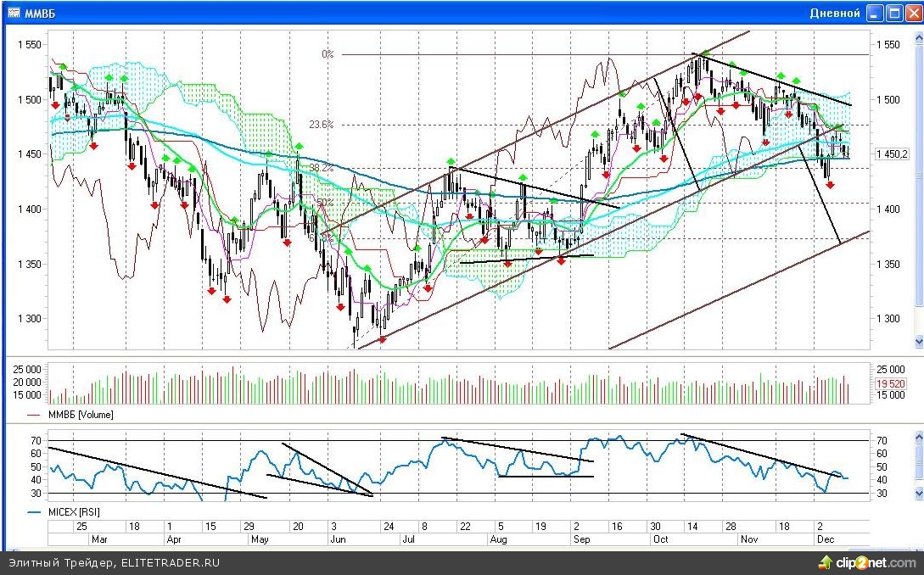The height and width of the screenshot is (575, 924).
Task: Click the right-axis RSI 70 level label
Action: [882, 441]
